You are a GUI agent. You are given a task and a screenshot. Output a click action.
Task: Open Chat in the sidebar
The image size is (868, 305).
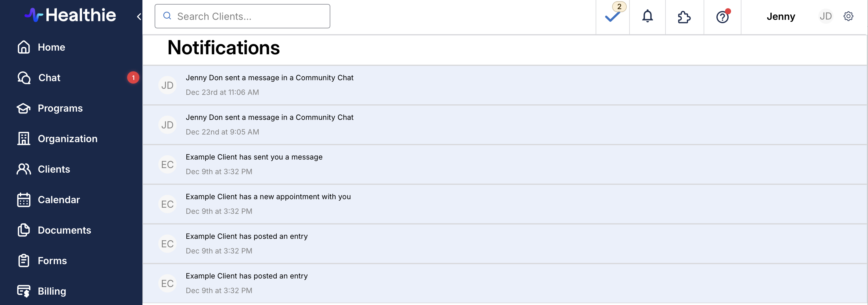tap(49, 78)
